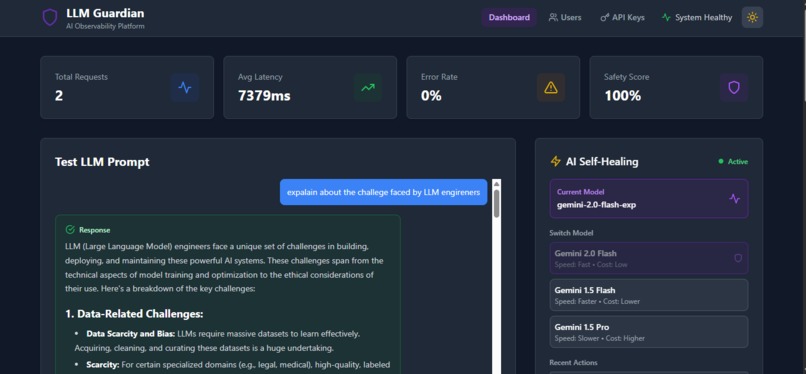
Task: Click the 'Speed: Faster • Cost: Lower' text
Action: tap(597, 301)
